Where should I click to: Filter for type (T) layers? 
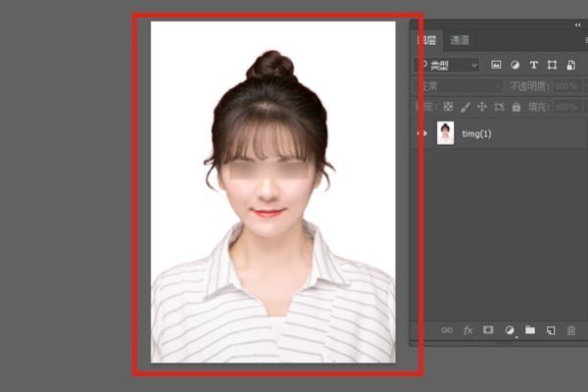534,65
